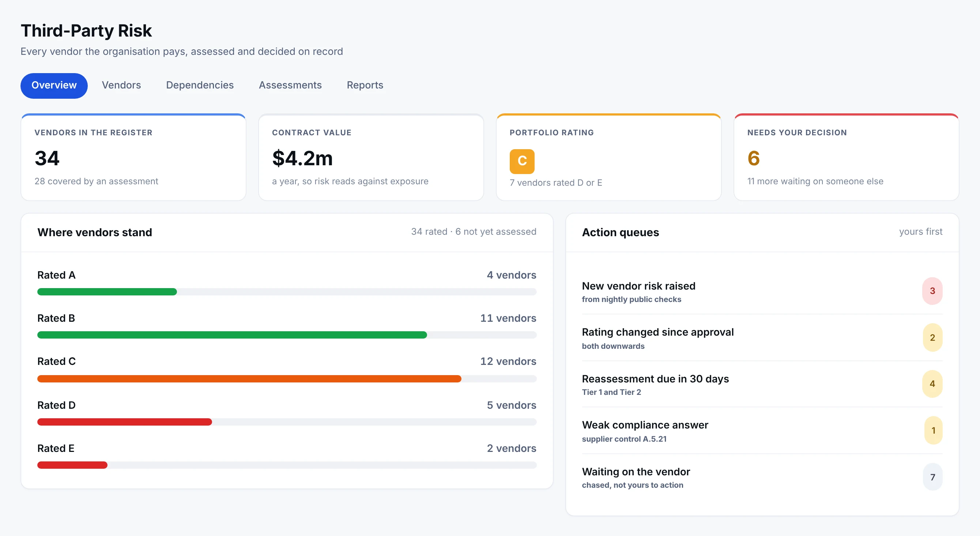Viewport: 980px width, 536px height.
Task: Click the 'yours first' sort label
Action: pos(921,232)
